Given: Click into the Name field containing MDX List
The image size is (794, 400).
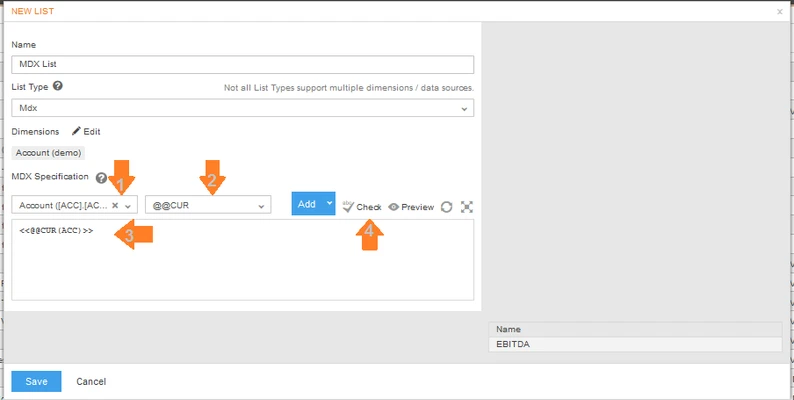Looking at the screenshot, I should click(242, 64).
